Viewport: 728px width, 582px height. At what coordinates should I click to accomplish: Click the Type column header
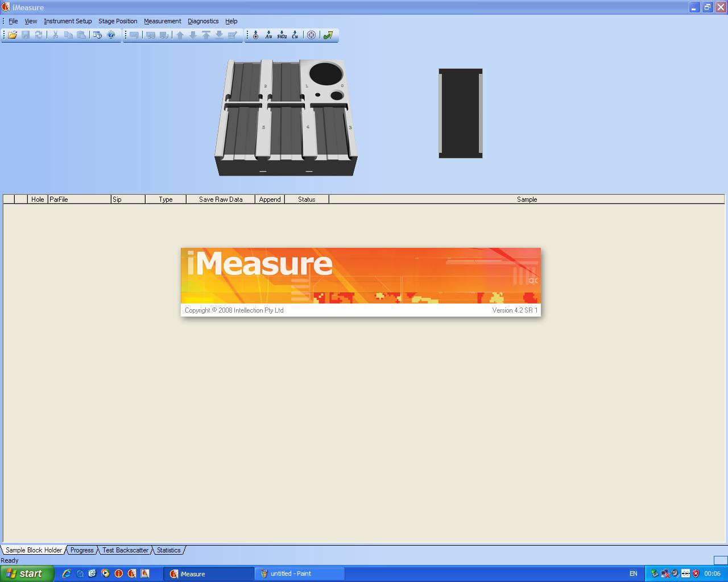tap(166, 199)
